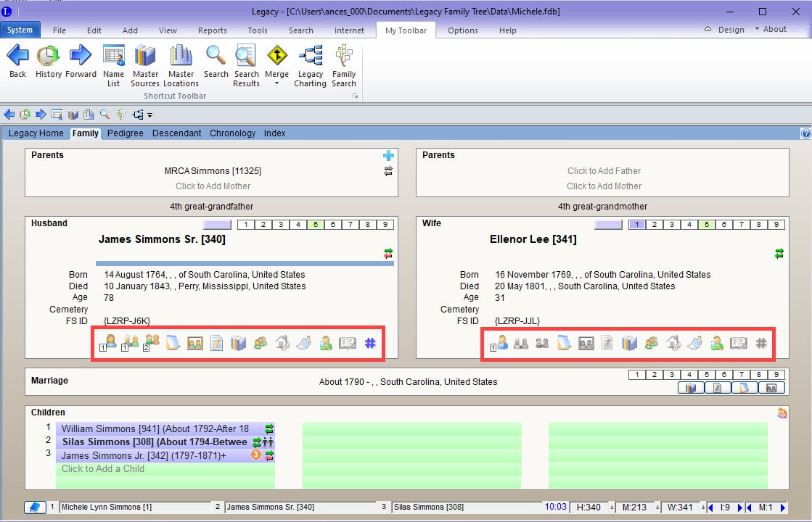Click wife's gray hashtag icon

[760, 343]
